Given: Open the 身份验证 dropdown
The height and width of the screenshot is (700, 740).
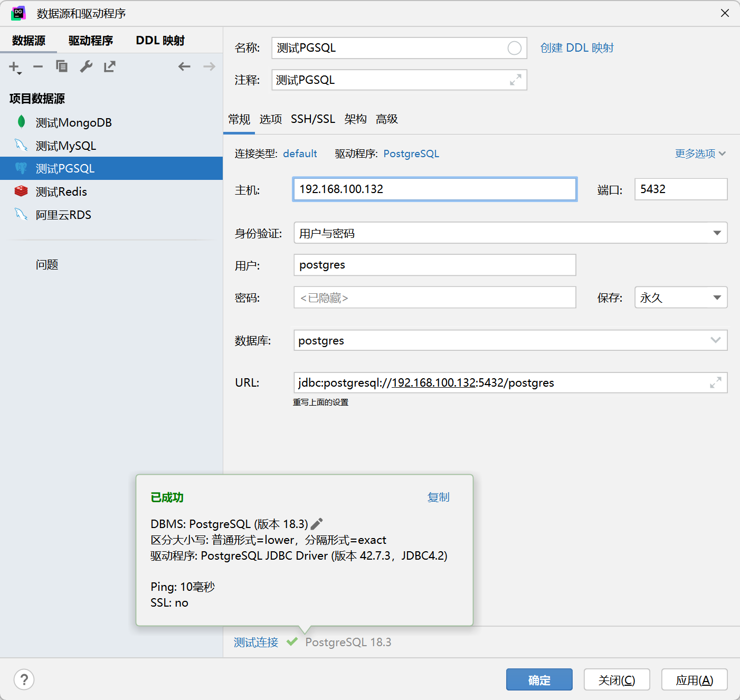Looking at the screenshot, I should (x=510, y=233).
